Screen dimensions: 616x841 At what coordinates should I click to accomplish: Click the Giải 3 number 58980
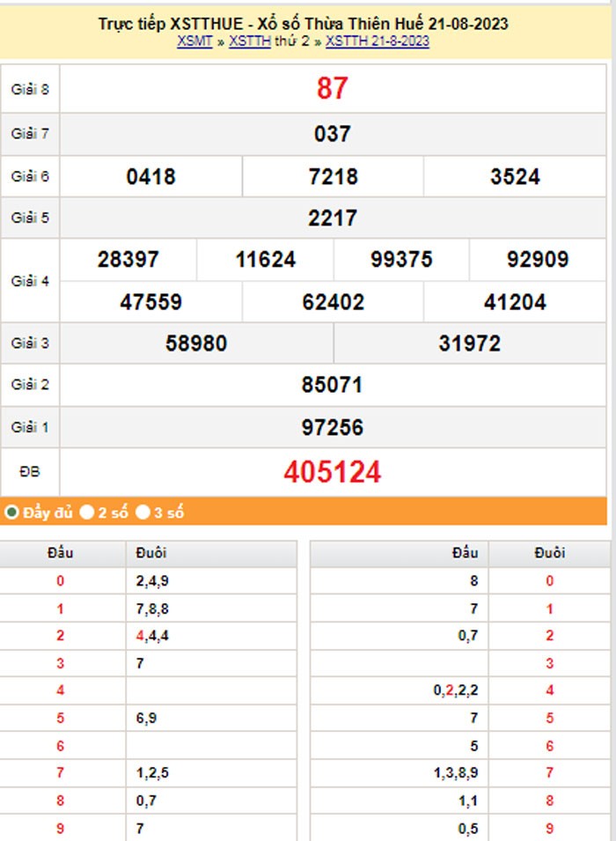click(x=196, y=343)
